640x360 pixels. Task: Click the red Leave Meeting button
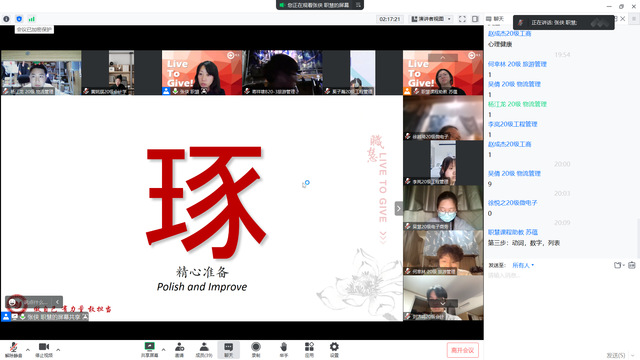(x=462, y=350)
